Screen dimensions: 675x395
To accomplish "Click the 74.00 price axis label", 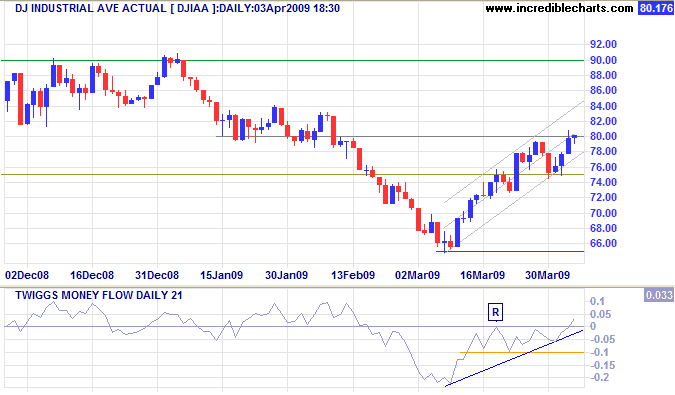I will click(x=604, y=182).
